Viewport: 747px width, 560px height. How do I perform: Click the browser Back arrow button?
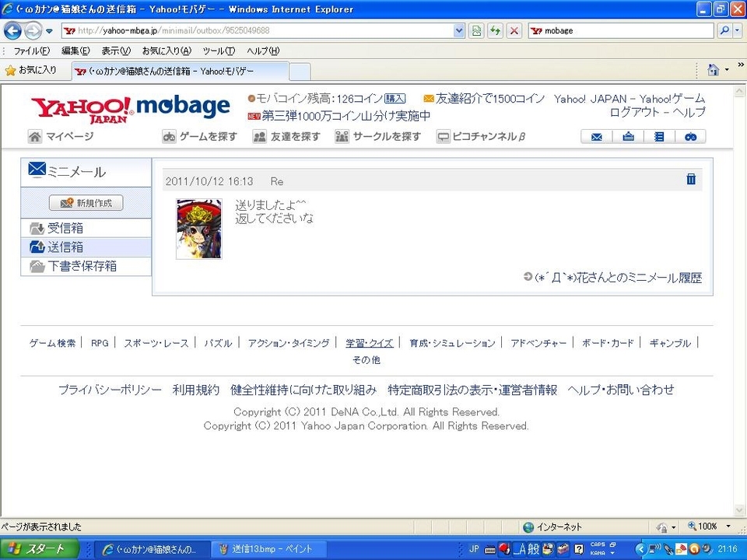pos(12,31)
